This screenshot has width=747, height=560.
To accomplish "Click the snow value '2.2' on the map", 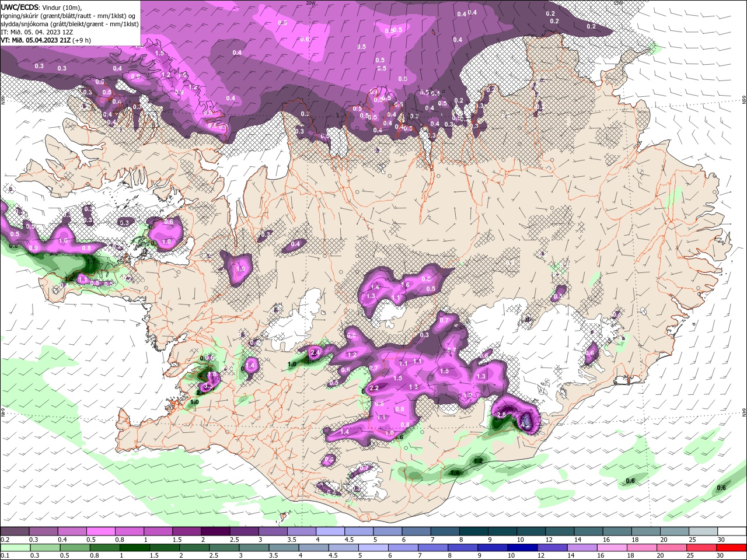I will [x=375, y=388].
